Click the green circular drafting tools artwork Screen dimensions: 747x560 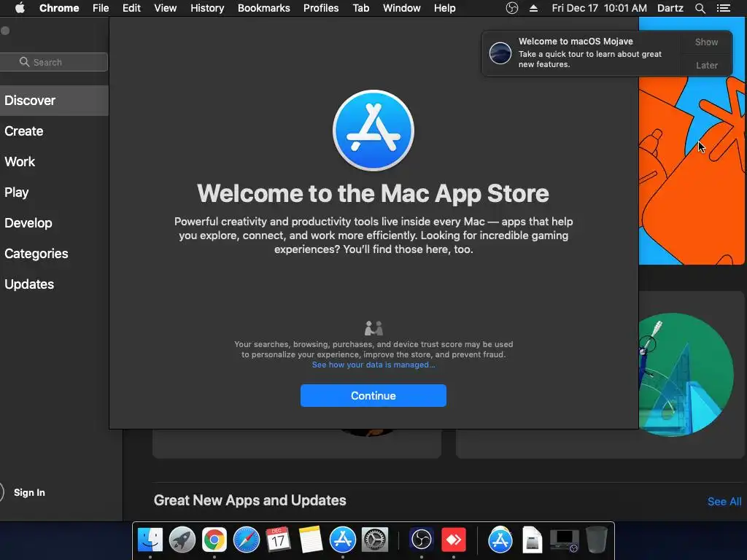[x=686, y=374]
